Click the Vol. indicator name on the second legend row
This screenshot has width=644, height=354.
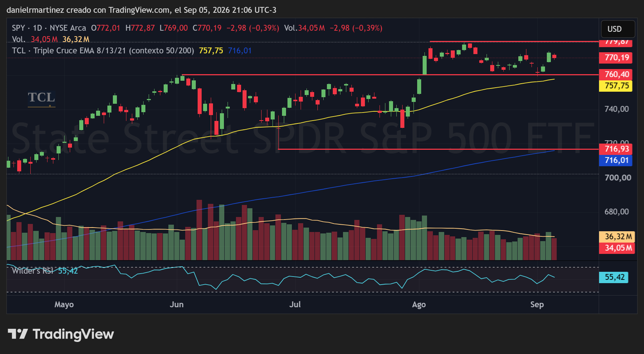tap(19, 39)
